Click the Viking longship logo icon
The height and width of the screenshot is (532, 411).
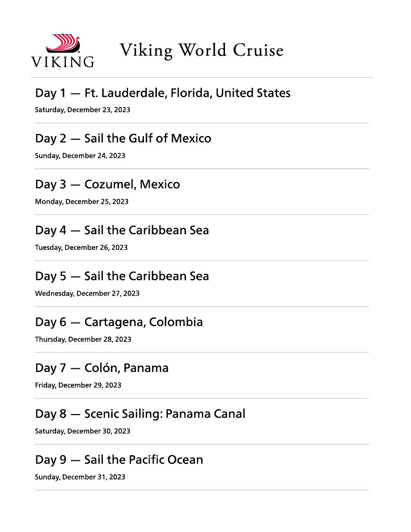pos(63,44)
